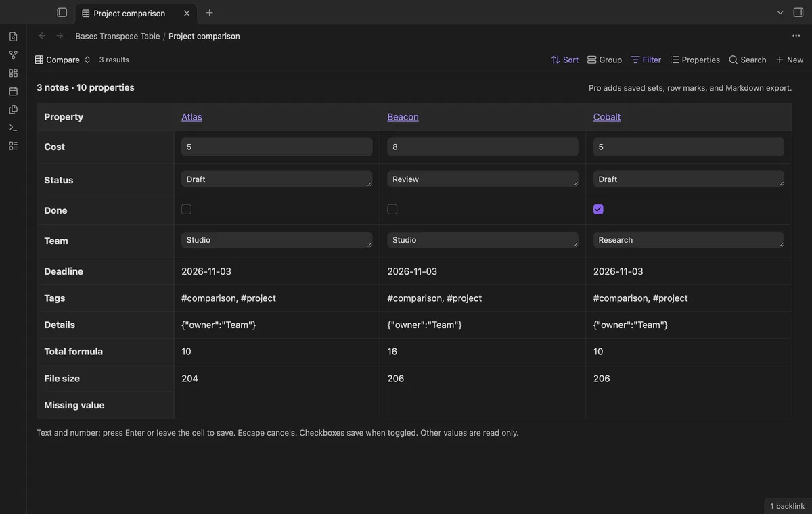
Task: Click the Group button
Action: coord(604,60)
